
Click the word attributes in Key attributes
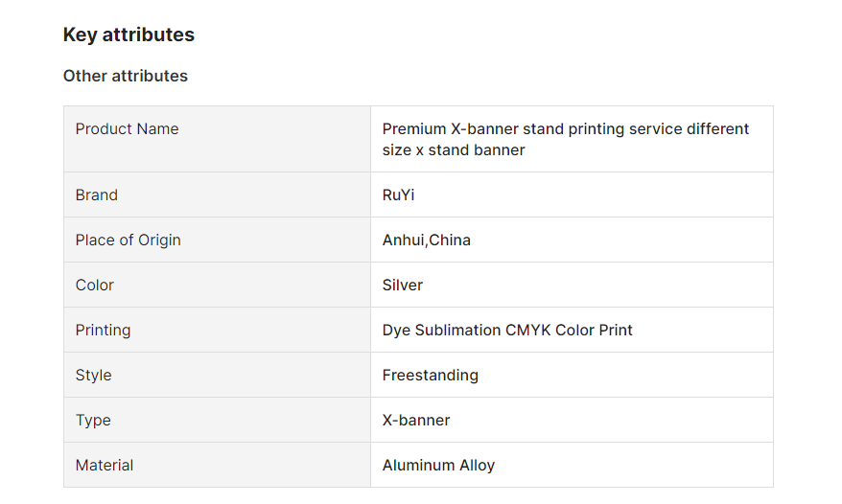(x=149, y=34)
